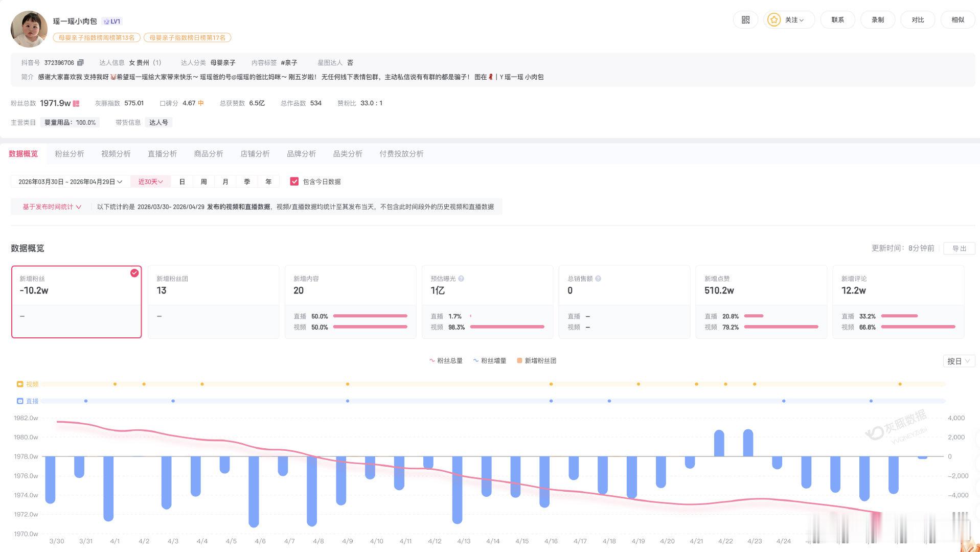The image size is (980, 552).
Task: Click 新增点赞 视频 79.2% progress bar
Action: click(781, 327)
